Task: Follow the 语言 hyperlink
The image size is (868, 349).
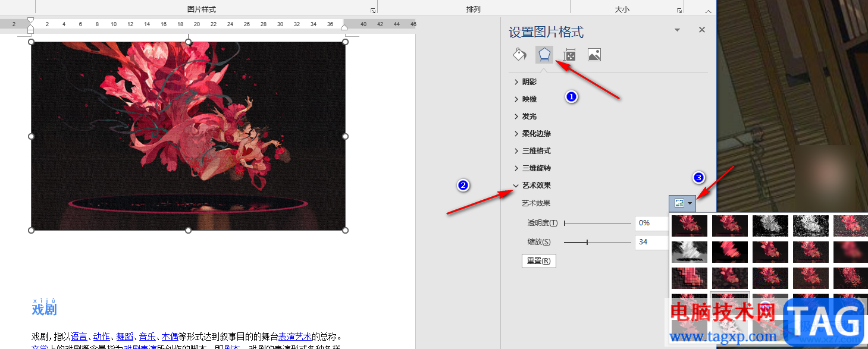Action: coord(78,337)
